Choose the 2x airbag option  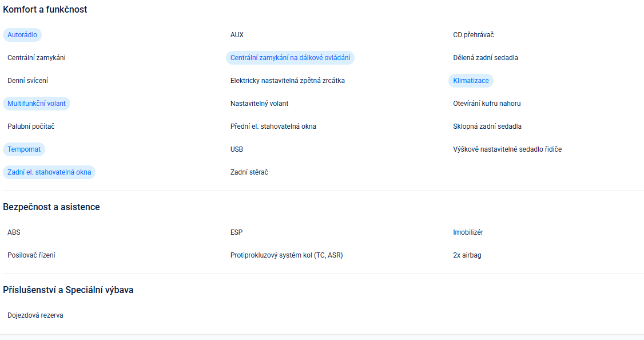(x=467, y=255)
